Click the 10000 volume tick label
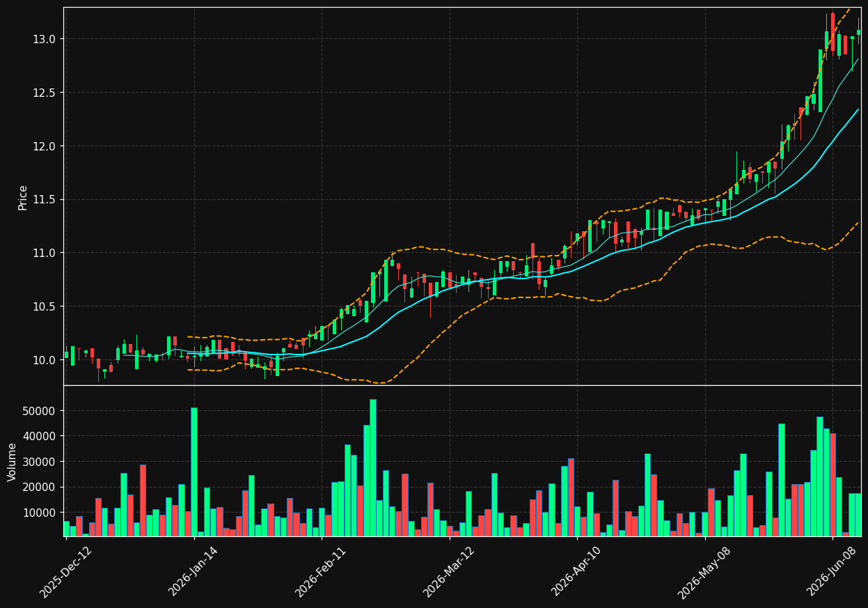This screenshot has height=608, width=868. (40, 513)
